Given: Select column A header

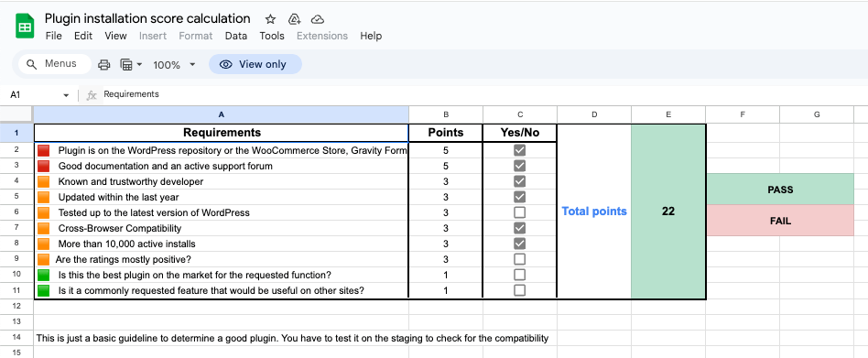Looking at the screenshot, I should point(222,114).
